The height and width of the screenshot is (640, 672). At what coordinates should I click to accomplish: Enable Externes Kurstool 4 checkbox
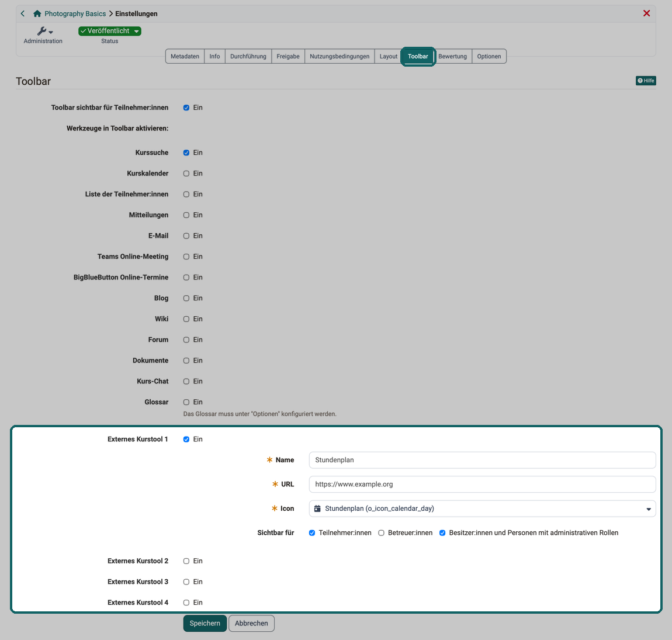(186, 603)
